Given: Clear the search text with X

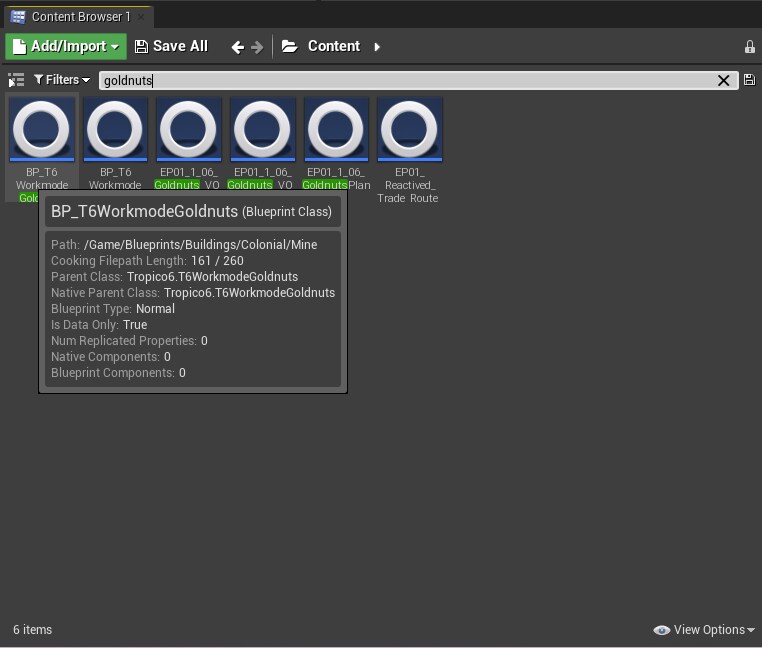Looking at the screenshot, I should pos(723,81).
